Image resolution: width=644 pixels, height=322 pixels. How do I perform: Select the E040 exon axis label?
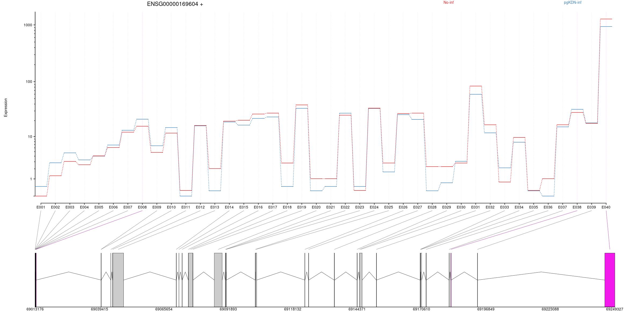[x=606, y=207]
